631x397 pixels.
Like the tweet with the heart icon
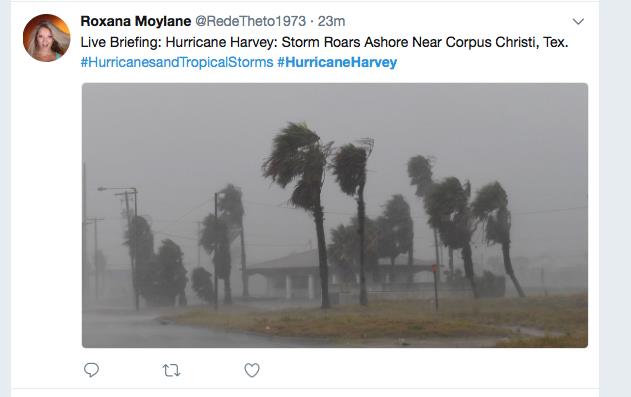(x=252, y=370)
